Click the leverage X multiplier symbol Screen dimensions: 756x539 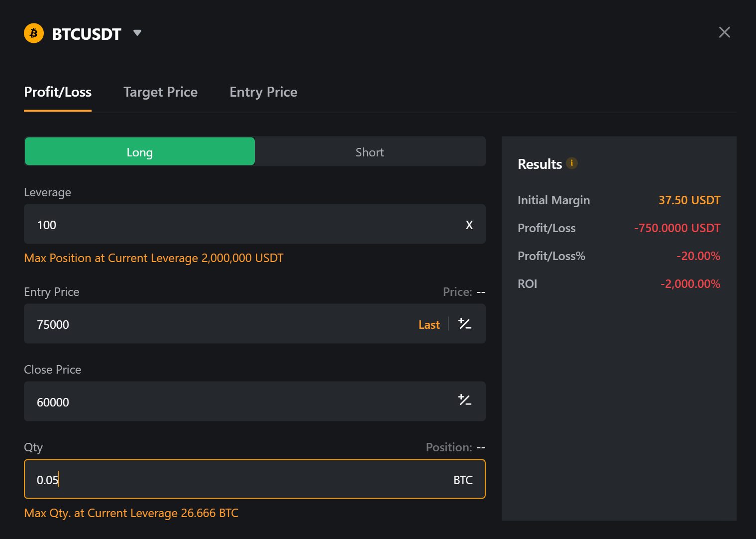tap(469, 225)
